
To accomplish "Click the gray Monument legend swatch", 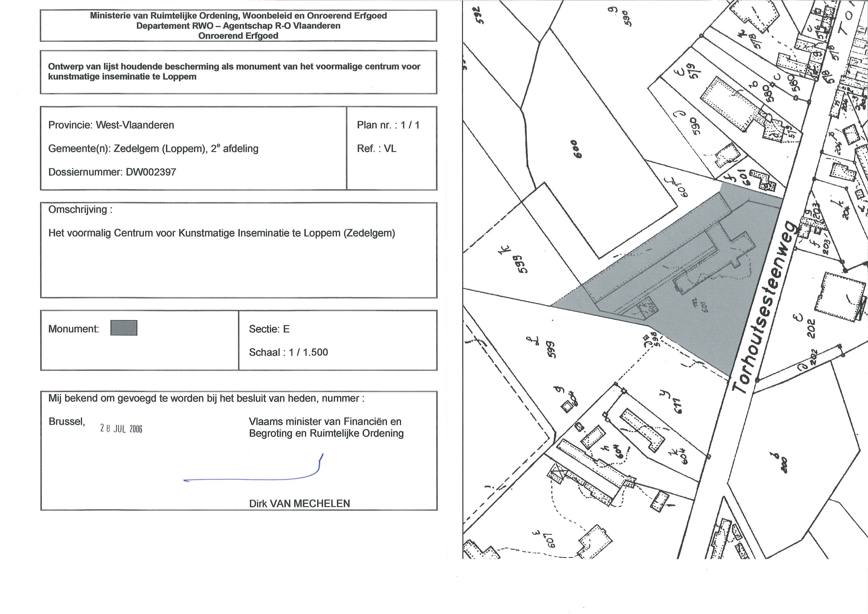I will (124, 328).
